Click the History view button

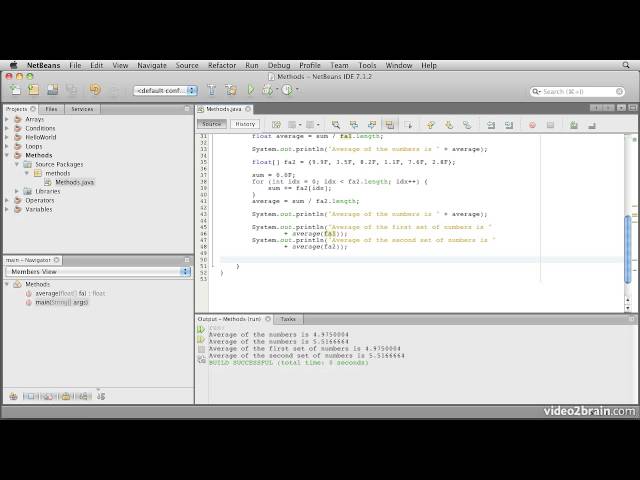click(x=245, y=124)
